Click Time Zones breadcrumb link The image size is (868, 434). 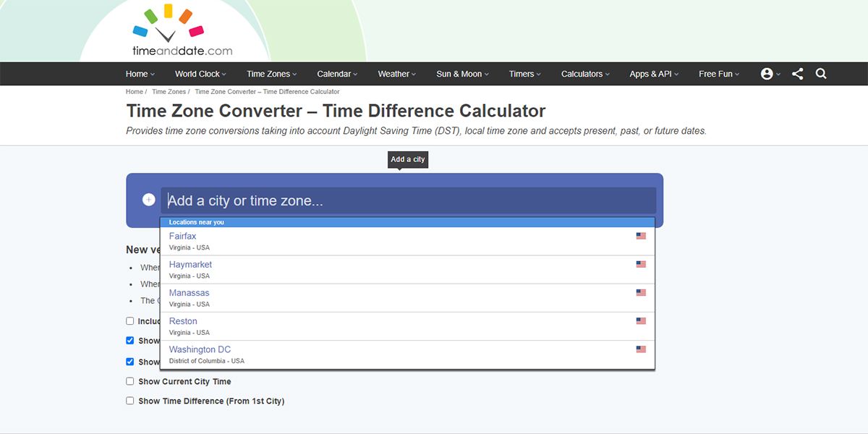tap(169, 92)
